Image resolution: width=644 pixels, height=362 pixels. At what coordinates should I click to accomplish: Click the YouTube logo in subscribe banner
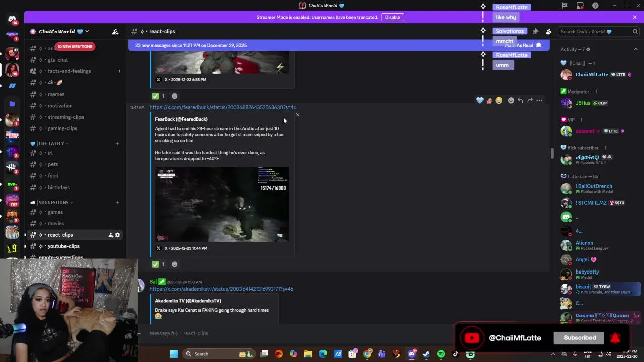point(472,338)
